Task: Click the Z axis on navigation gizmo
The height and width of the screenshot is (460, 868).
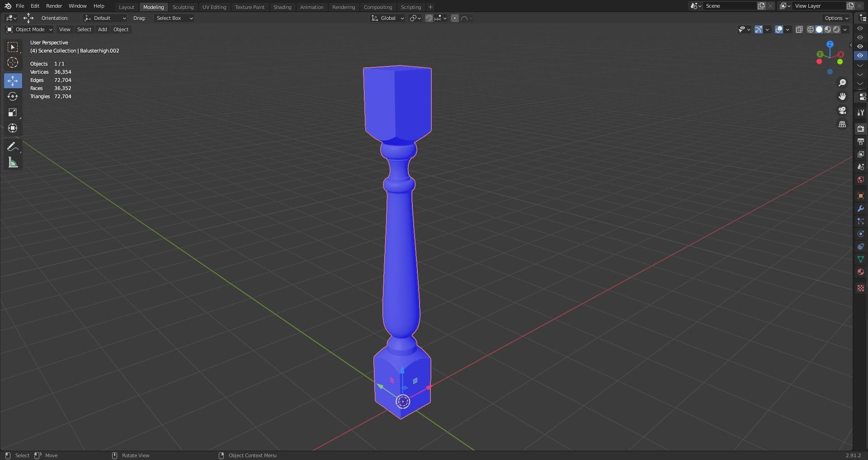Action: [x=830, y=44]
